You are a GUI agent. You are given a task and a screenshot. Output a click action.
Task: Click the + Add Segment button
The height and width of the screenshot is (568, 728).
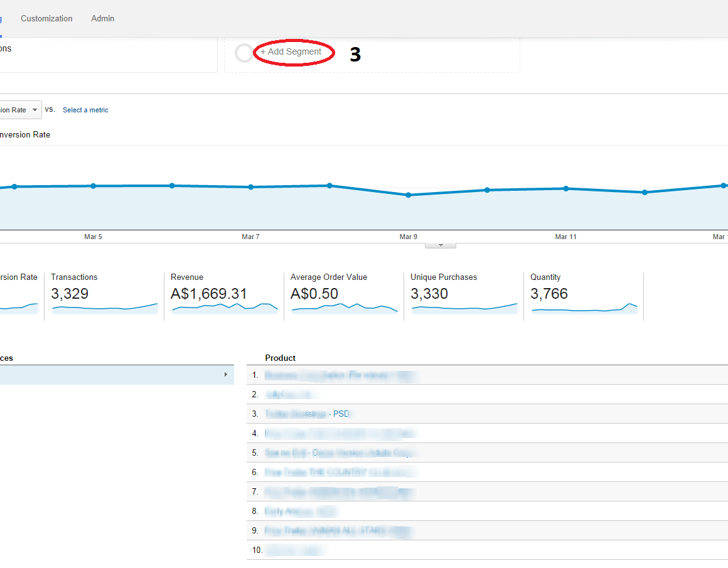[x=292, y=52]
